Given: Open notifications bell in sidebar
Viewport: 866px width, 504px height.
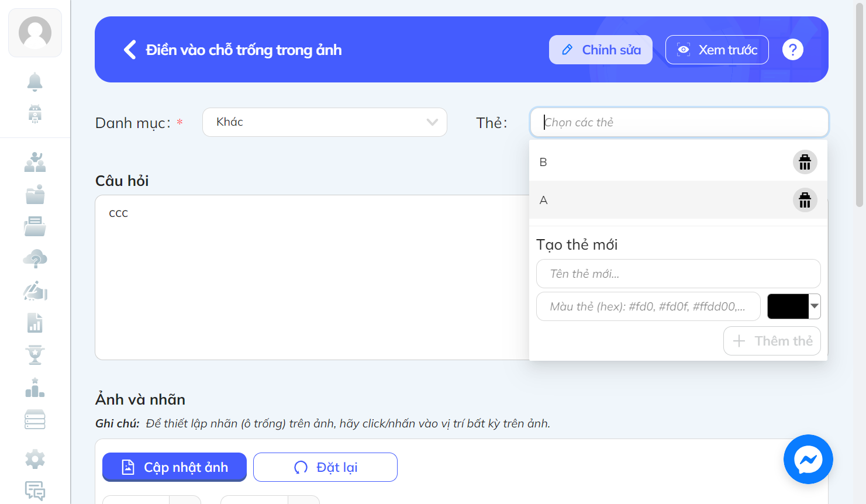Looking at the screenshot, I should pyautogui.click(x=35, y=82).
